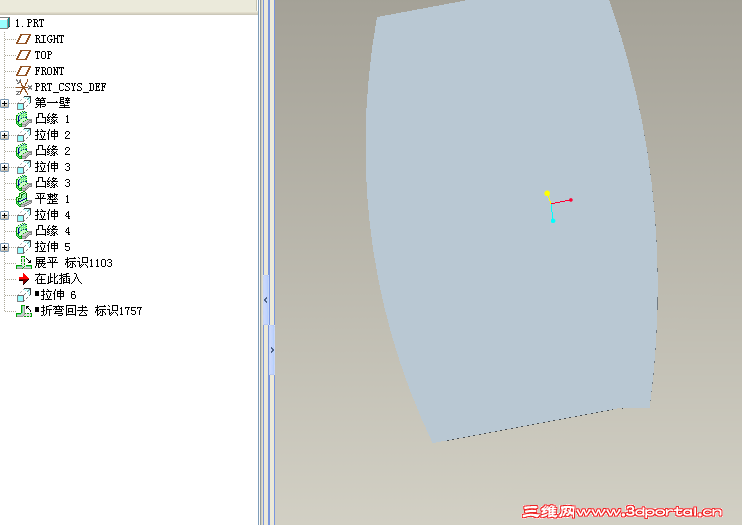742x525 pixels.
Task: Select the 凸缘 2 label
Action: 52,151
